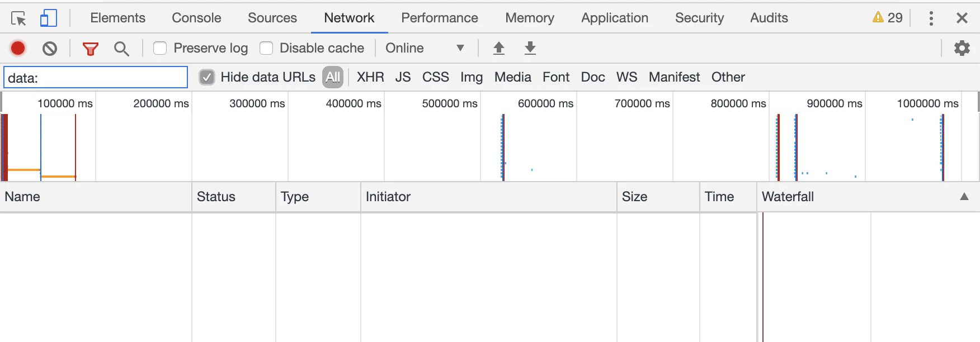
Task: Filter requests by Other
Action: coord(728,77)
